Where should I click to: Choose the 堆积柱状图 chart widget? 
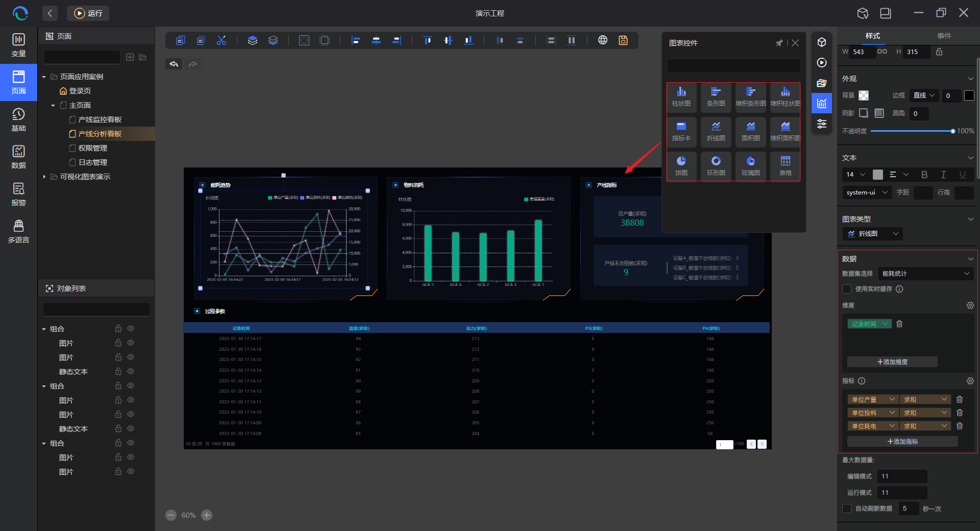pyautogui.click(x=785, y=96)
